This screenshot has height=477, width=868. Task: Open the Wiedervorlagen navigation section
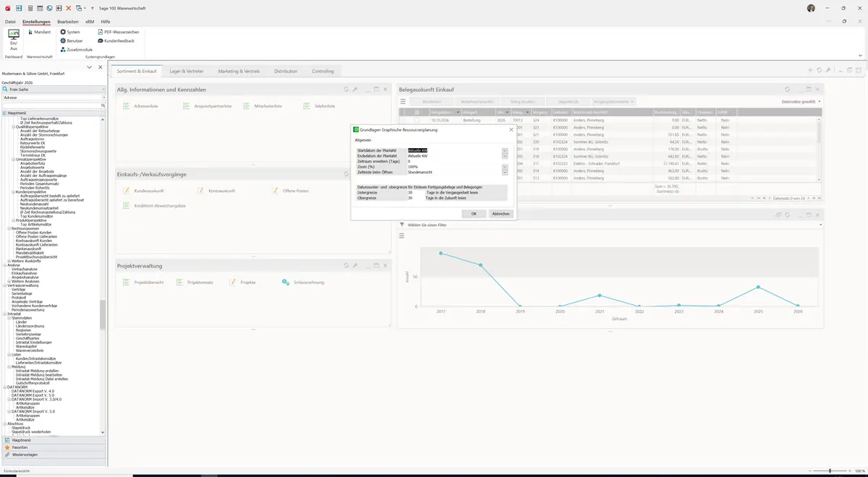tap(54, 455)
